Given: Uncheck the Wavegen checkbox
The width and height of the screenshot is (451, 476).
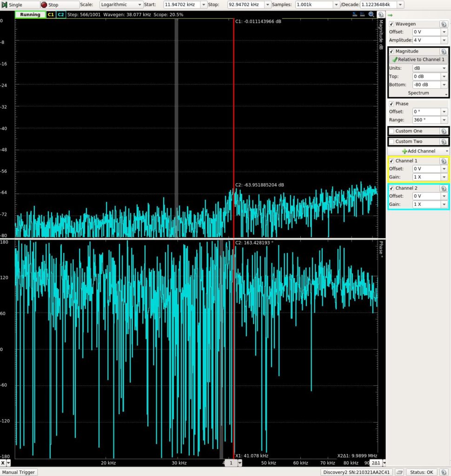Looking at the screenshot, I should (x=391, y=24).
